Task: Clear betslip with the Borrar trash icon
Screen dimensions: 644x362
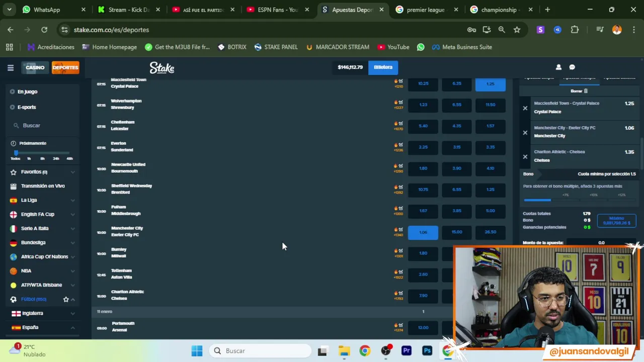Action: (586, 91)
